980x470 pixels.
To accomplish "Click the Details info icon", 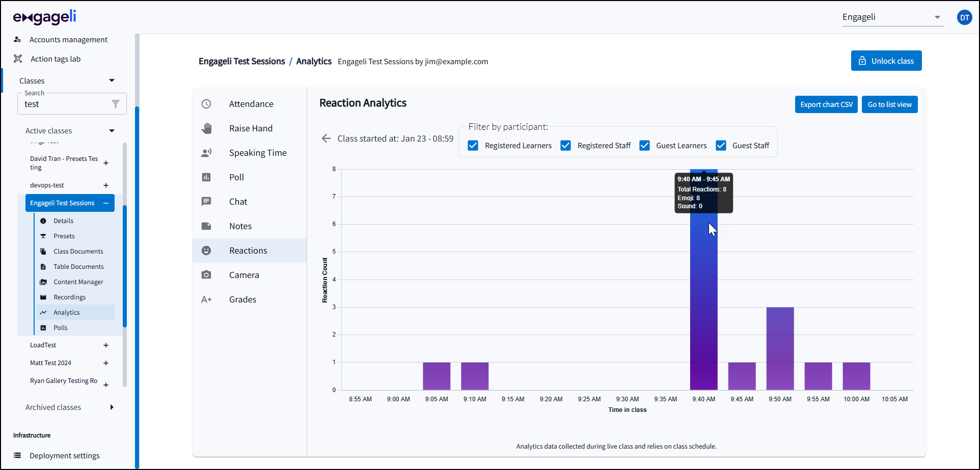I will 43,221.
